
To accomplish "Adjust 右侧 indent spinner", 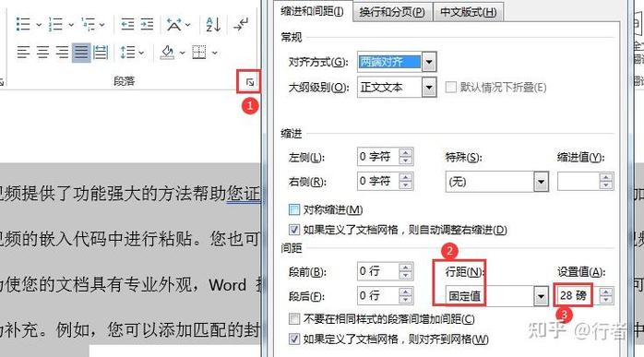I will [406, 181].
